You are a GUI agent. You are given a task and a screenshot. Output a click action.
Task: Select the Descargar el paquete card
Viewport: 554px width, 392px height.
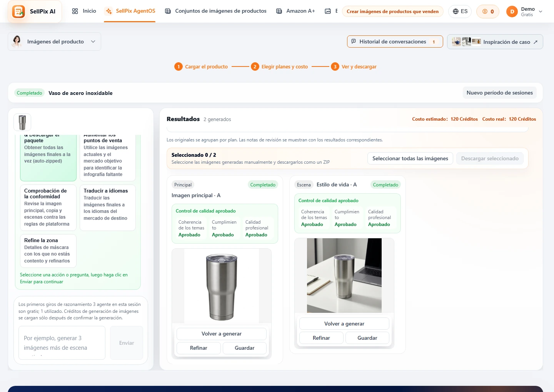click(x=48, y=158)
